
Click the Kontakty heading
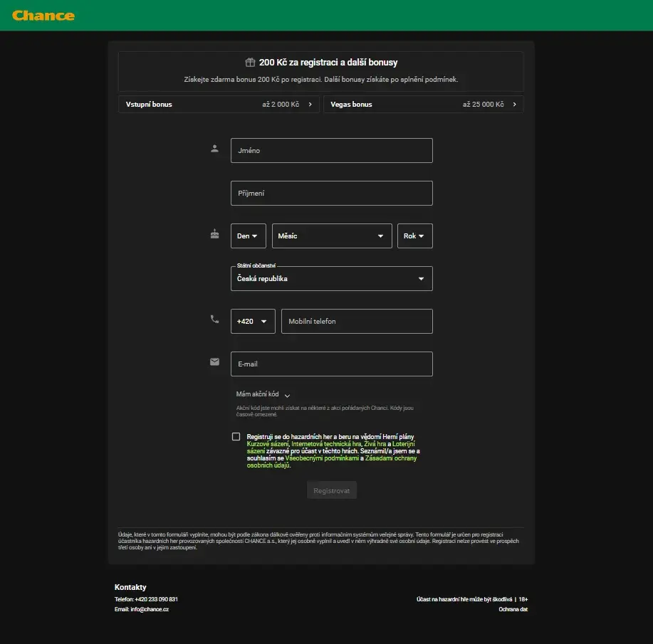(x=130, y=587)
